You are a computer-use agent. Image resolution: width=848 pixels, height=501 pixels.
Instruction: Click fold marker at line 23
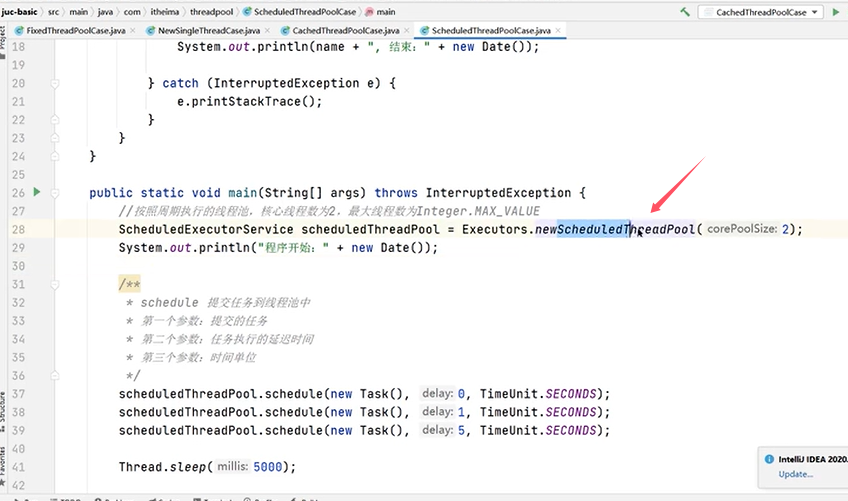pos(55,138)
